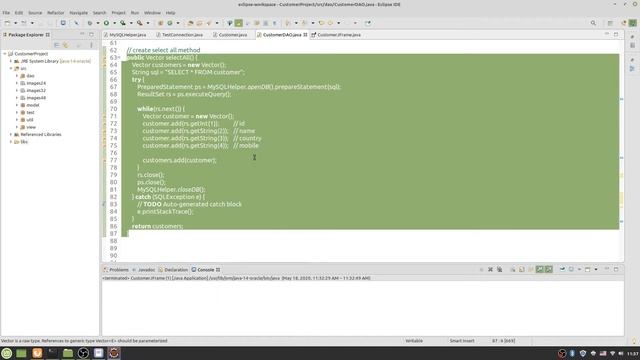
Task: Click the Bluetooth tray icon
Action: [x=572, y=353]
